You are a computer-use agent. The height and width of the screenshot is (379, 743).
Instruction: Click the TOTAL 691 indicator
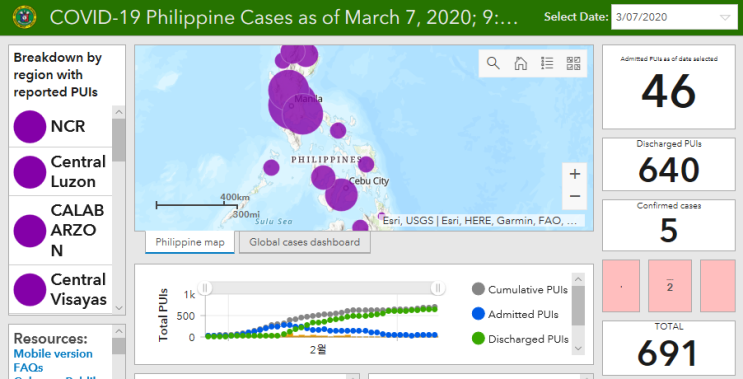click(669, 348)
